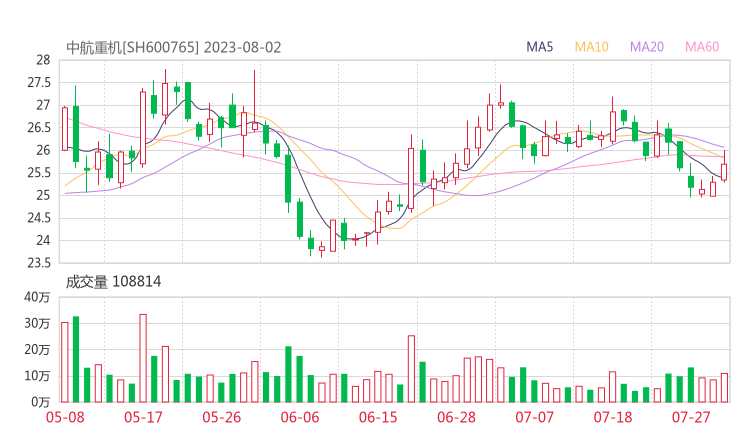Screen dimensions: 740x440
Task: Click the 05-17 date axis label
Action: click(x=143, y=417)
